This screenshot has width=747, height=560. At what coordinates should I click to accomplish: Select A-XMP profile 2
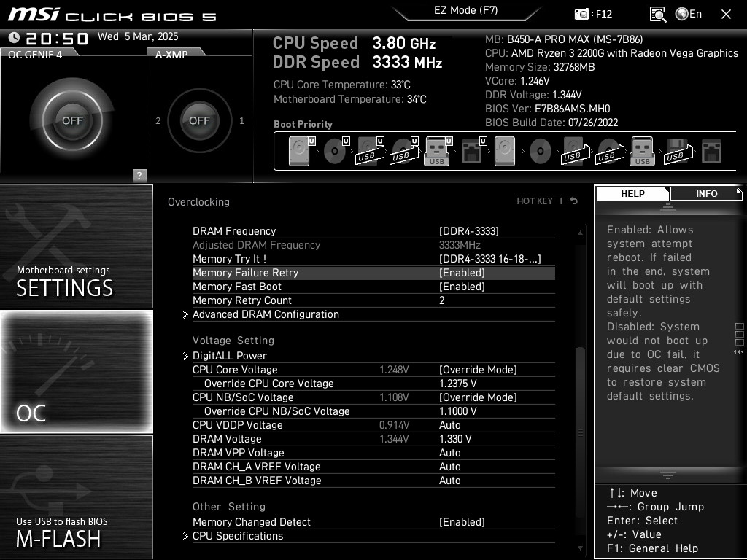tap(158, 120)
